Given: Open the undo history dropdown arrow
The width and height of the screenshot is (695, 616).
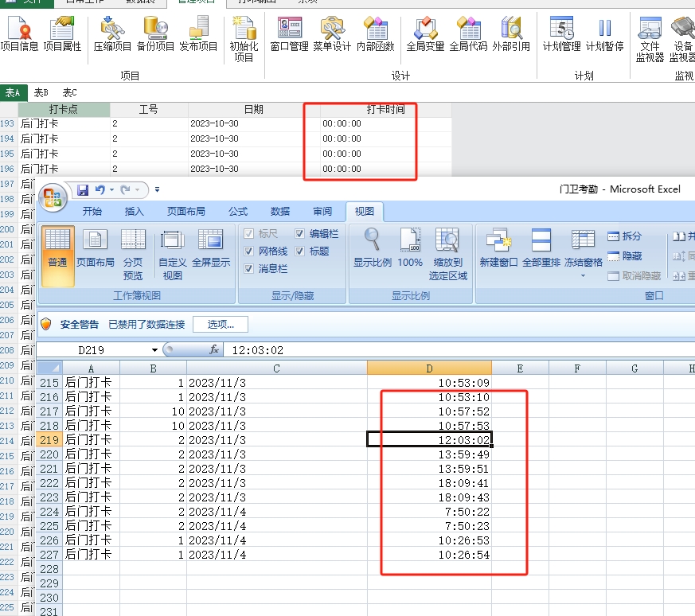Looking at the screenshot, I should [x=110, y=190].
